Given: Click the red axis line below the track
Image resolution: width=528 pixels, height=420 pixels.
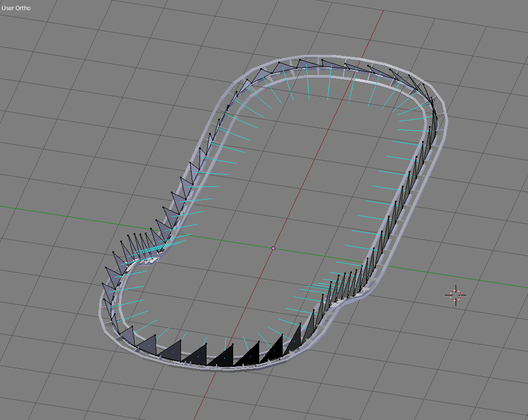Looking at the screenshot, I should 205,394.
